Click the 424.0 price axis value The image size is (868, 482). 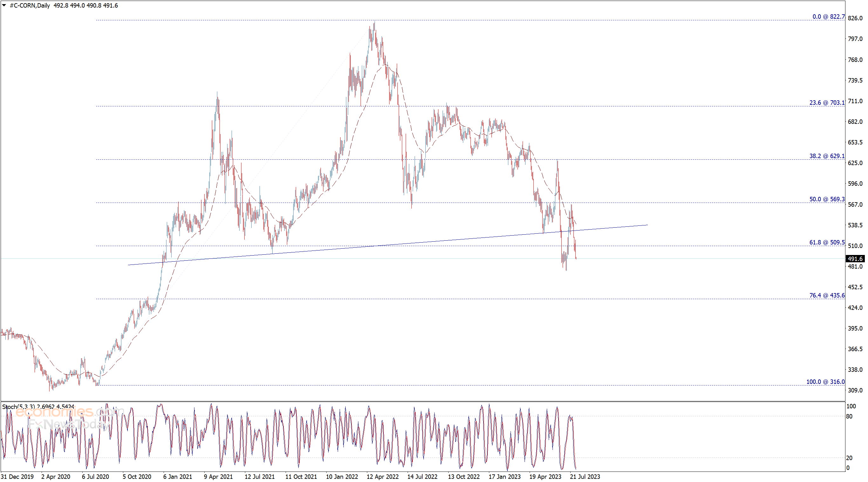pyautogui.click(x=855, y=308)
